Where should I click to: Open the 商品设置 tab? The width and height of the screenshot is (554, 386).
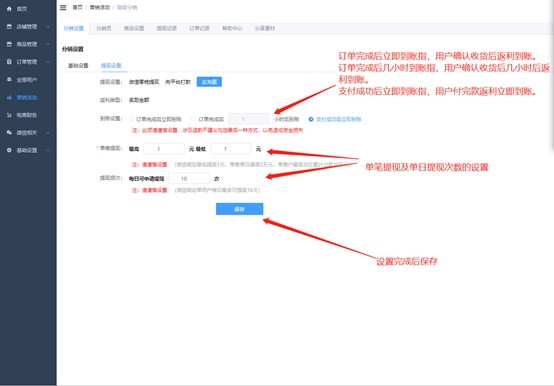(x=134, y=28)
